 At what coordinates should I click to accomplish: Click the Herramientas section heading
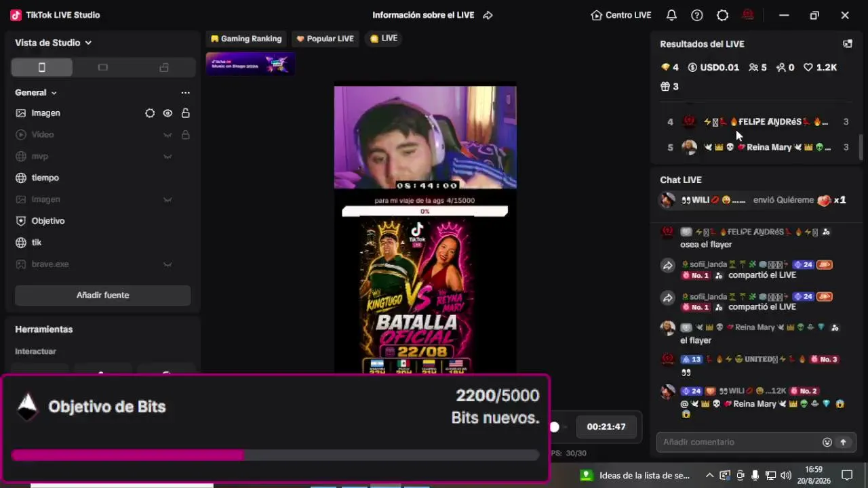pyautogui.click(x=44, y=329)
